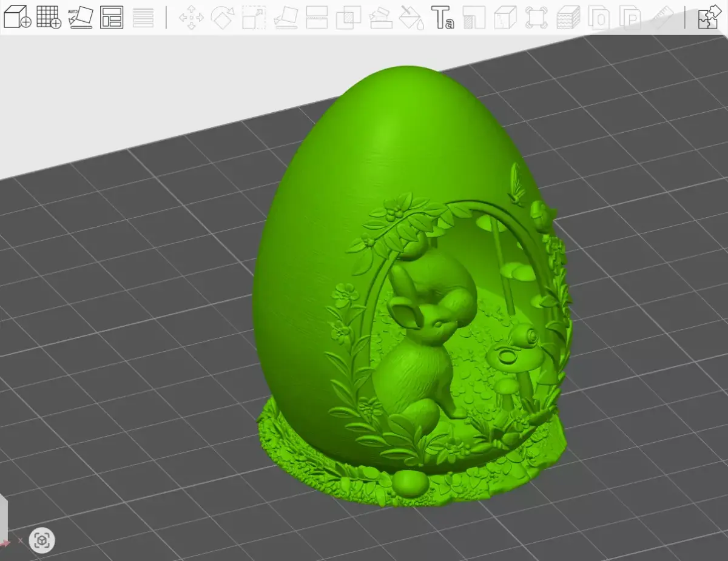Open the Assembly view puzzle icon
The width and height of the screenshot is (728, 561).
[709, 17]
